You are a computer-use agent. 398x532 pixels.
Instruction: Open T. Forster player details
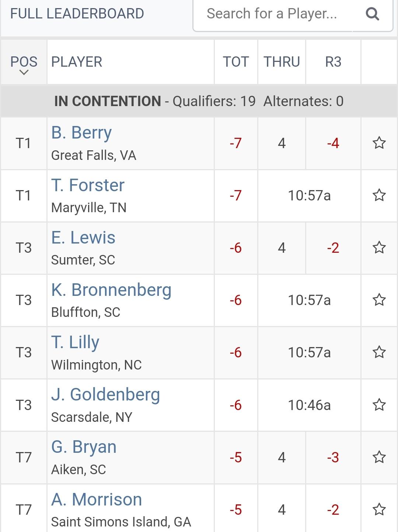click(x=88, y=185)
